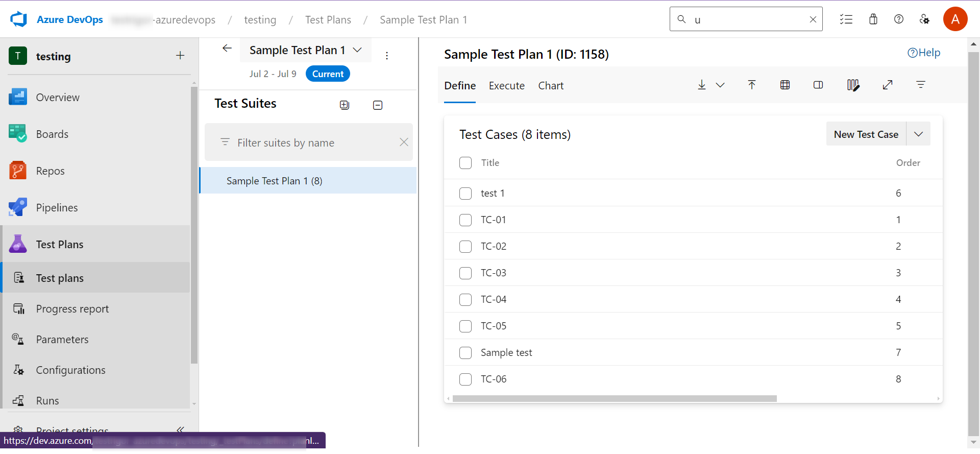980x454 pixels.
Task: Expand the export options chevron
Action: pyautogui.click(x=720, y=85)
